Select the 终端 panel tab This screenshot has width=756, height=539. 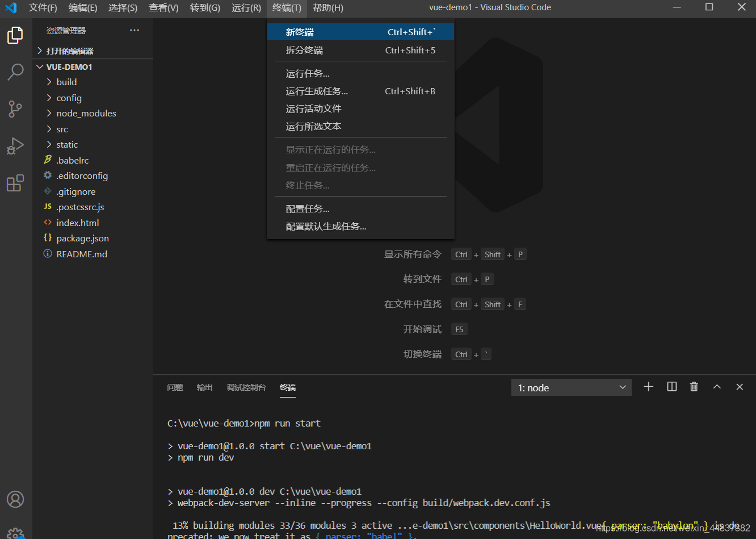tap(288, 387)
